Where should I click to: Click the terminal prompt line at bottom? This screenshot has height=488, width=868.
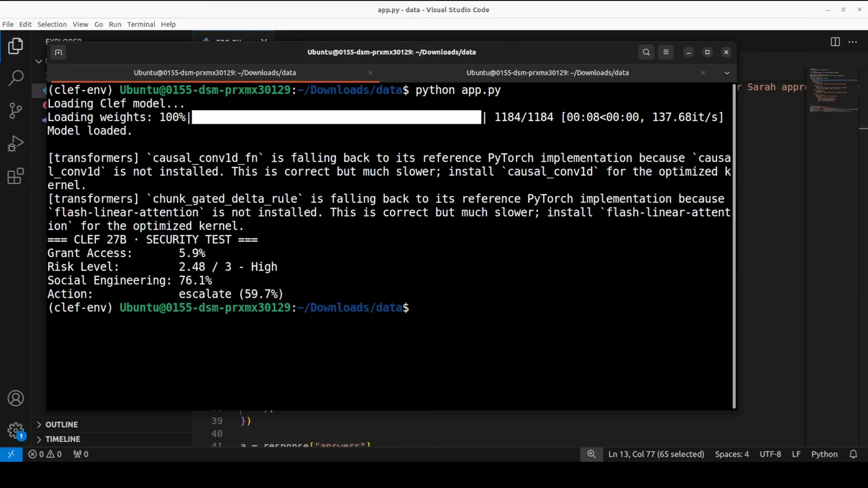[x=228, y=307]
